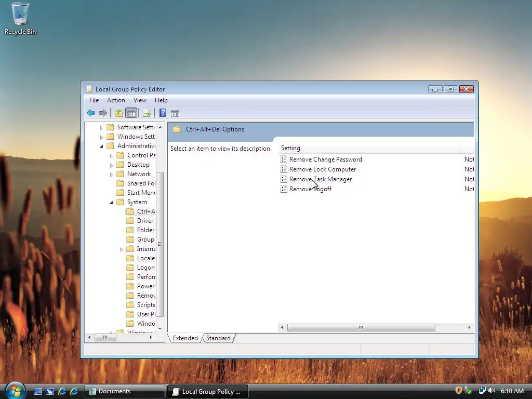The height and width of the screenshot is (399, 532).
Task: Select the Group folder in tree
Action: (145, 240)
